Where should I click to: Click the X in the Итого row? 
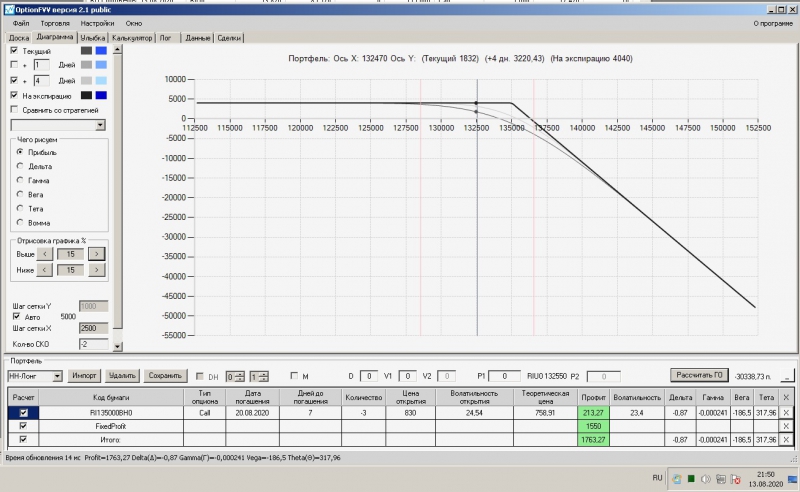pos(786,439)
